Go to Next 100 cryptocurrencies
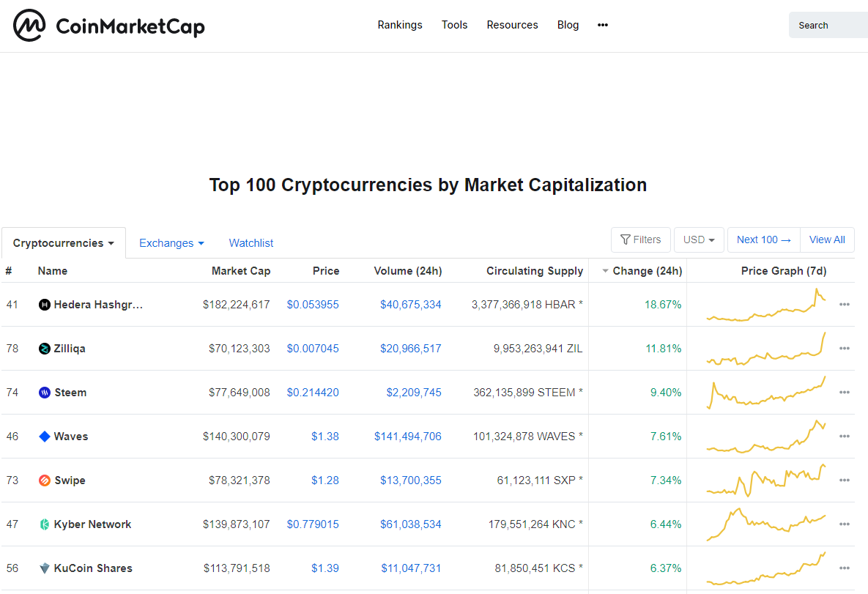The image size is (868, 594). [764, 240]
